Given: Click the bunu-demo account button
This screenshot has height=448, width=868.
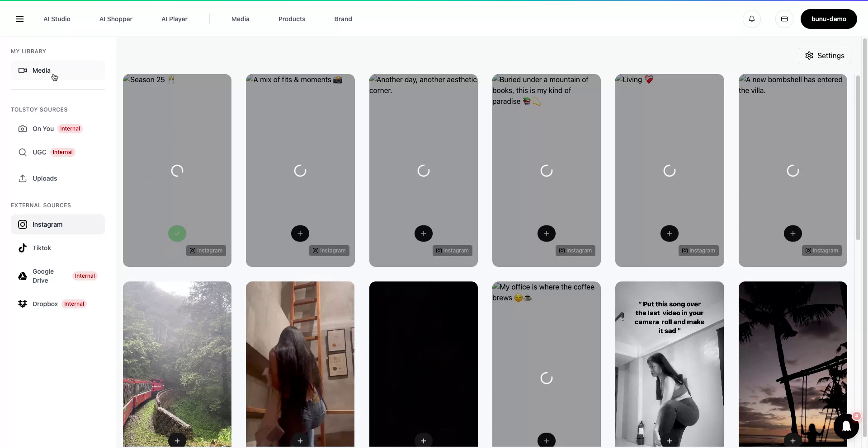Looking at the screenshot, I should [x=829, y=19].
